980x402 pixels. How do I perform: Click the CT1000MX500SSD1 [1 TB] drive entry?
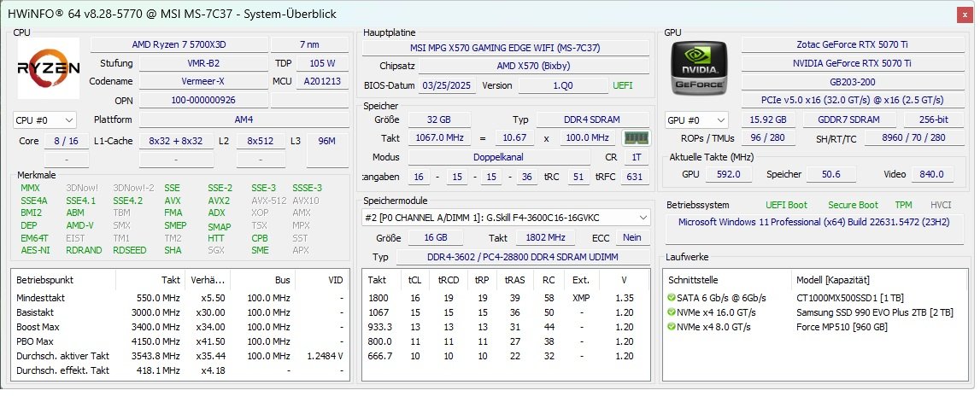[x=850, y=298]
